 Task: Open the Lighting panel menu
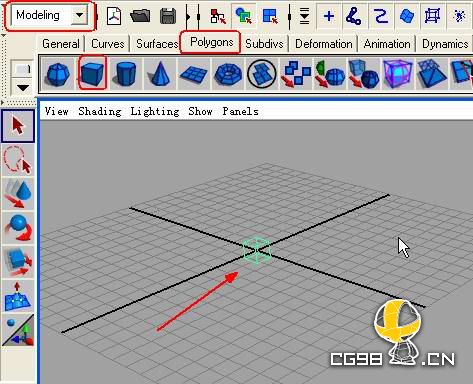coord(155,111)
